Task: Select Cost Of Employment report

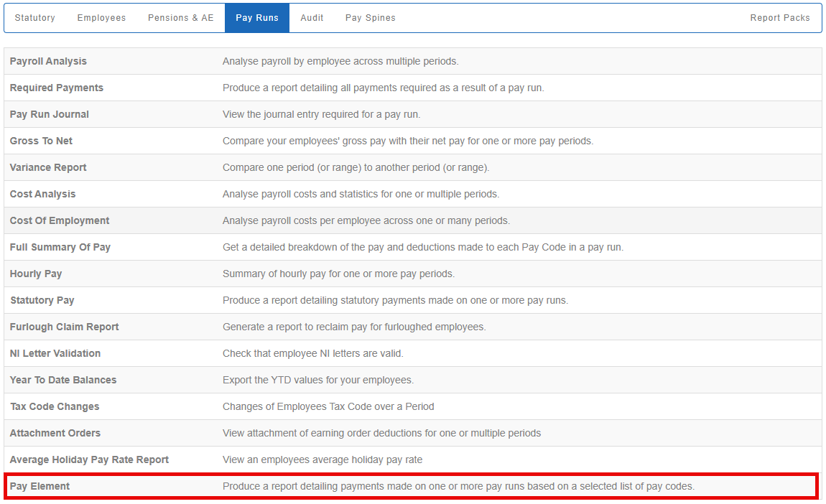Action: pyautogui.click(x=60, y=220)
